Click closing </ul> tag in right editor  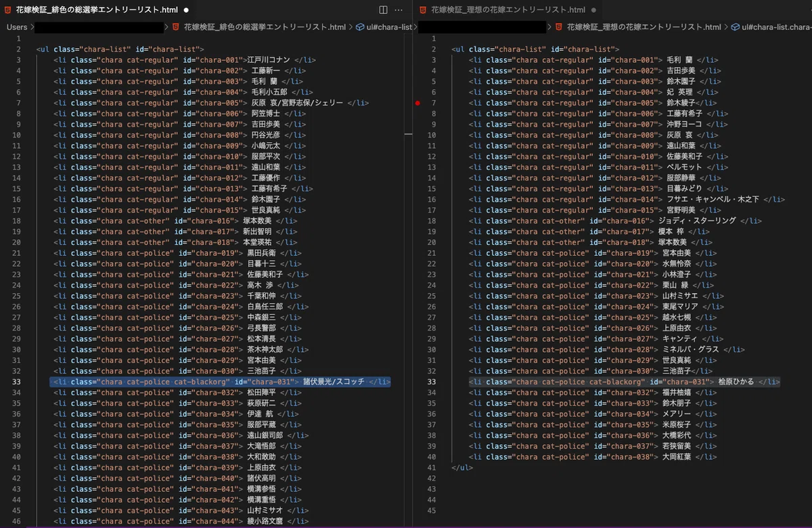(462, 468)
